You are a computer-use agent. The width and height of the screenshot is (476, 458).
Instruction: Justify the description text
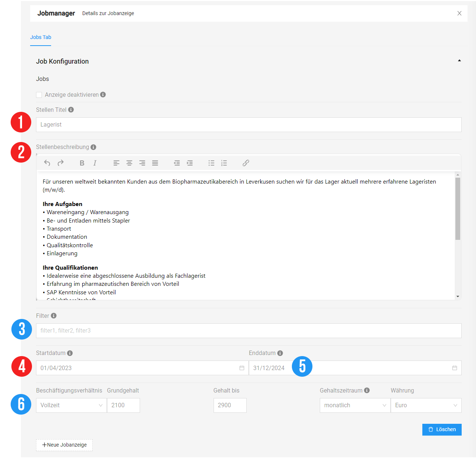(x=155, y=163)
